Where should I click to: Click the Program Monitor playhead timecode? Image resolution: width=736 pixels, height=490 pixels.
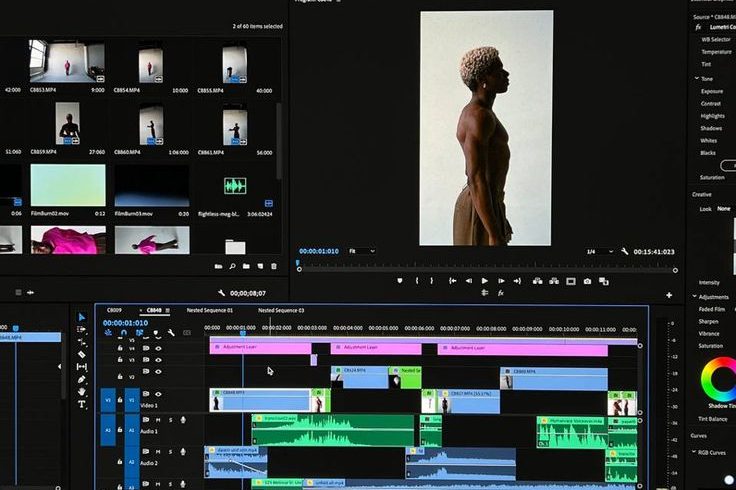(319, 251)
